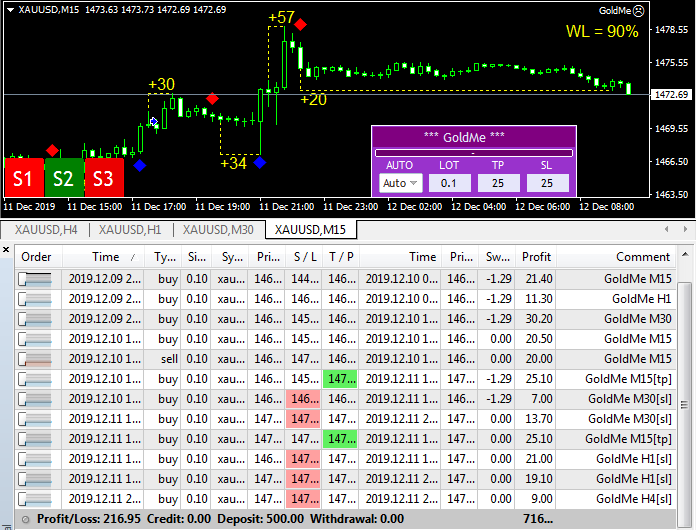Close the terminal panel with the X
The image size is (696, 530).
click(x=6, y=249)
